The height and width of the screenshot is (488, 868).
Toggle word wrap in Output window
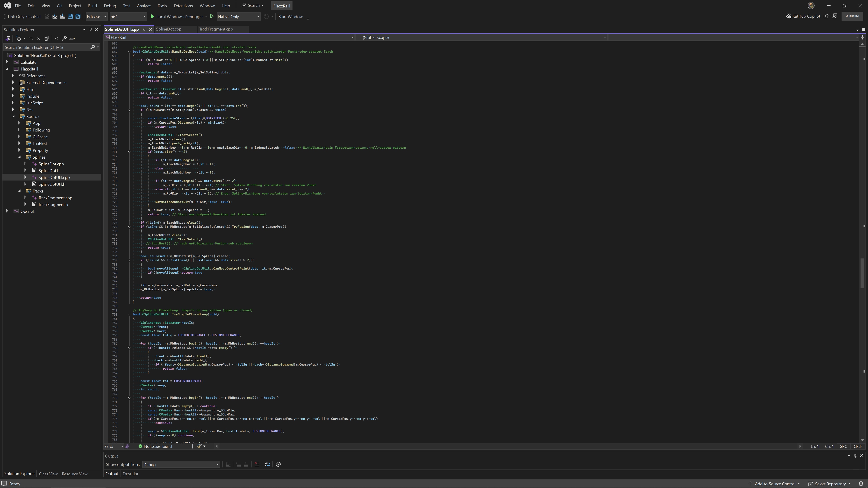coord(268,464)
